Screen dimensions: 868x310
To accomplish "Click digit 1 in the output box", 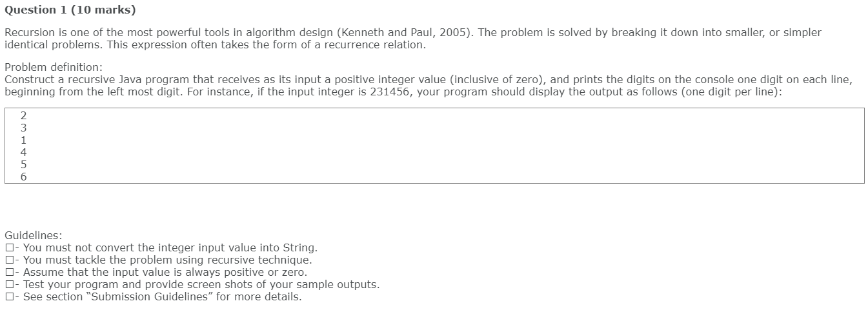I will point(24,140).
